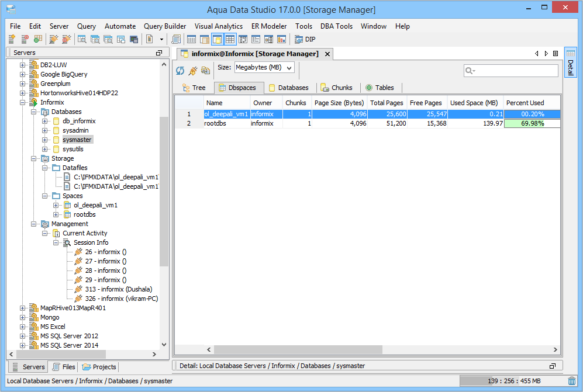Expand the db_informix database node
583x392 pixels.
(x=44, y=121)
